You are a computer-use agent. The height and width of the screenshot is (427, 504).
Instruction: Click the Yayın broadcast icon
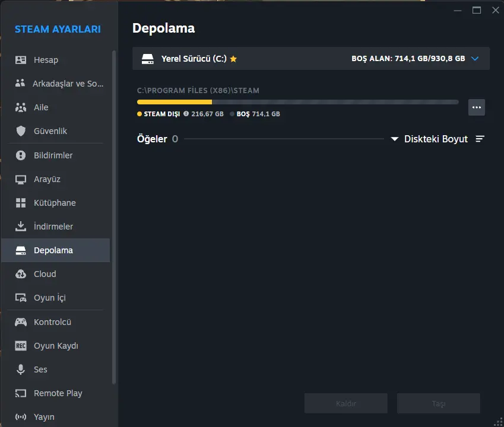[x=21, y=417]
